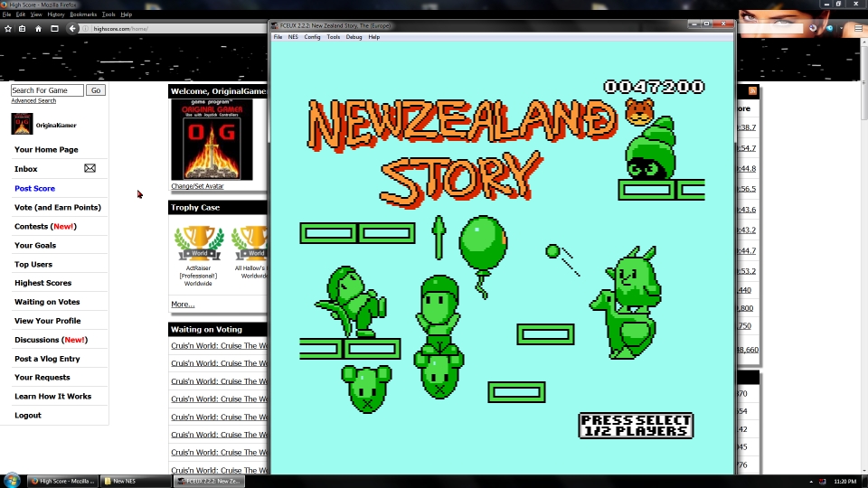This screenshot has width=868, height=488.
Task: Open the dropdown arrow beside the blue extension icon
Action: pyautogui.click(x=841, y=28)
